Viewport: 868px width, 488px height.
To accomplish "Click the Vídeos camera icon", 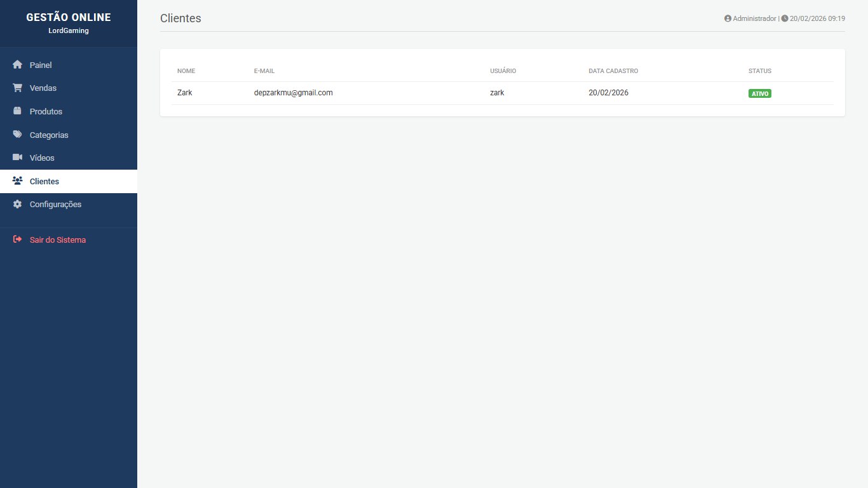I will 17,158.
